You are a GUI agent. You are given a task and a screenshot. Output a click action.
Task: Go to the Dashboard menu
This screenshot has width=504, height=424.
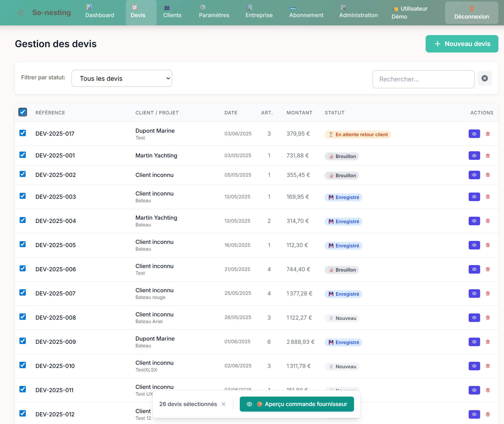pyautogui.click(x=100, y=12)
